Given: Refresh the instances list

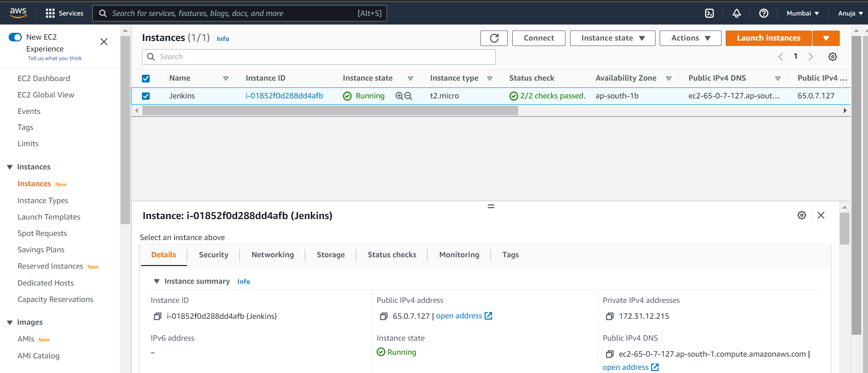Looking at the screenshot, I should 494,38.
